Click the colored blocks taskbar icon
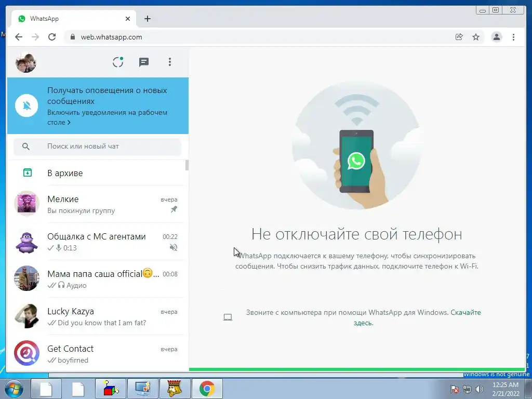This screenshot has height=399, width=532. [111, 389]
